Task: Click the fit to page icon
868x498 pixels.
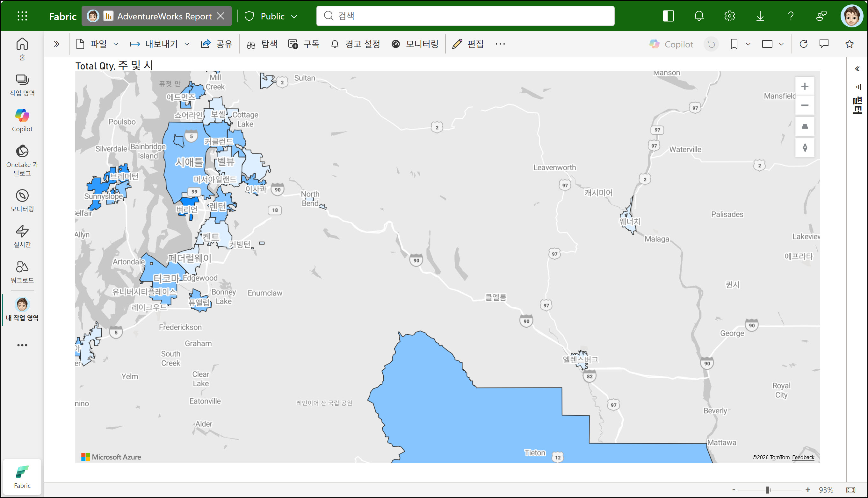Action: [850, 490]
